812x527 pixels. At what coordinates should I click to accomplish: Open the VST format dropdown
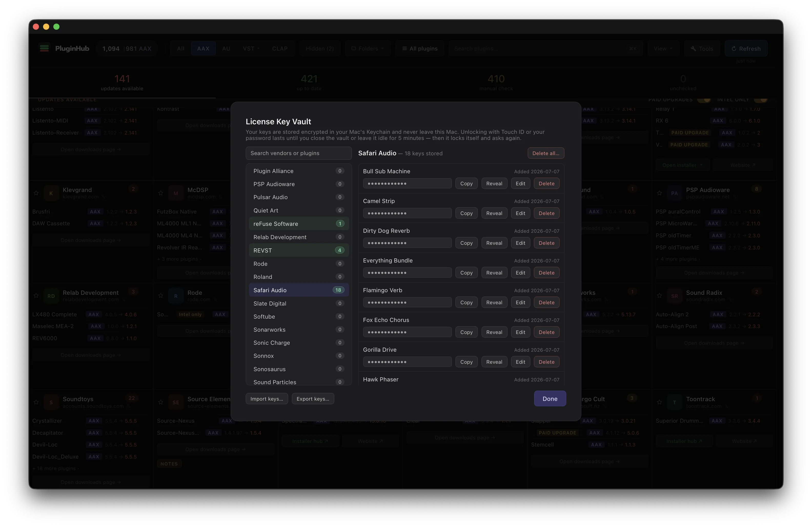(x=251, y=48)
